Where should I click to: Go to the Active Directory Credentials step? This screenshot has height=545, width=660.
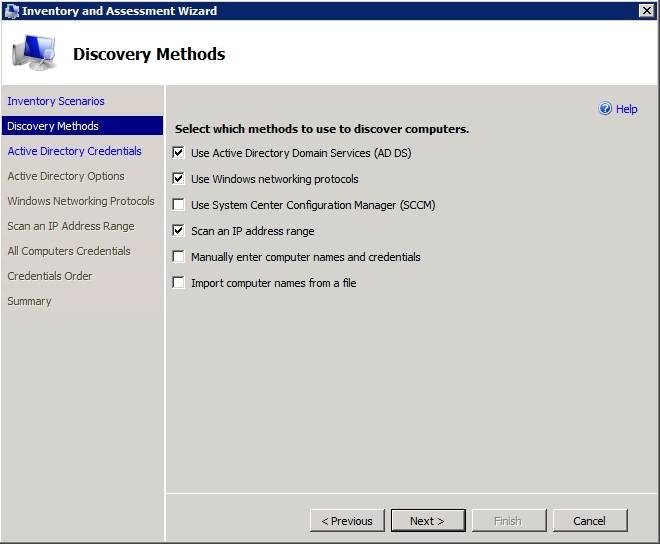click(x=75, y=151)
